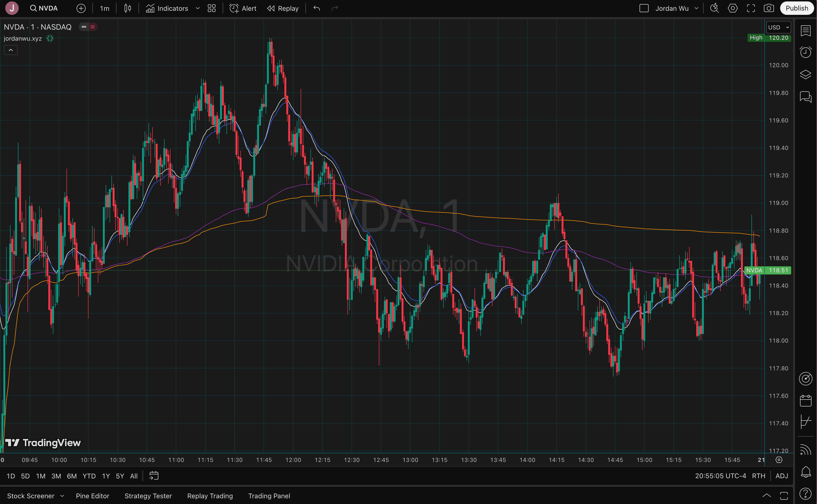Toggle the layout checkbox beside Jordan Wu
817x504 pixels.
pyautogui.click(x=644, y=8)
